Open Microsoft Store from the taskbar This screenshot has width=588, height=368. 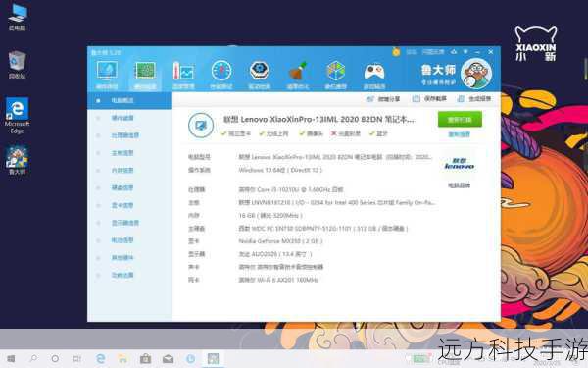pos(145,359)
